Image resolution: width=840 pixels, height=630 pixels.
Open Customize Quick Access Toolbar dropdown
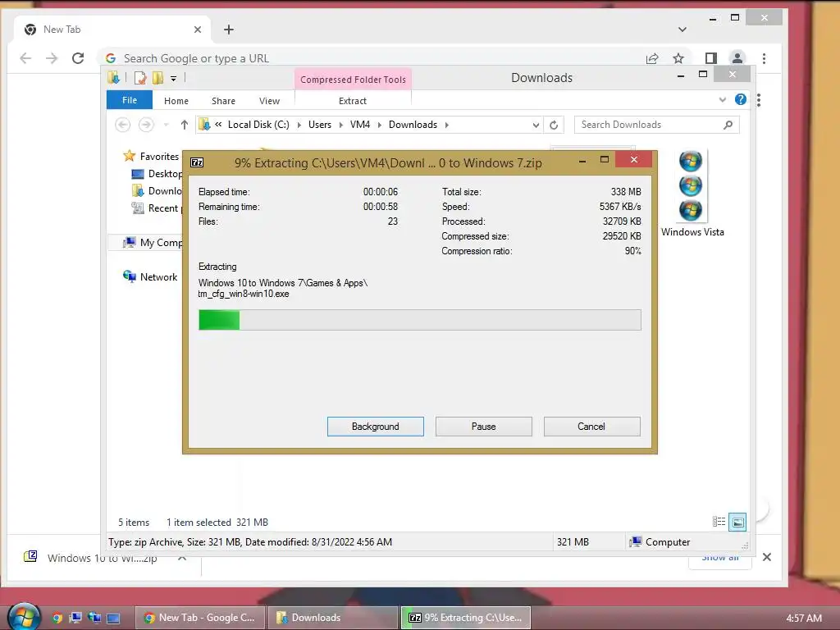click(174, 79)
